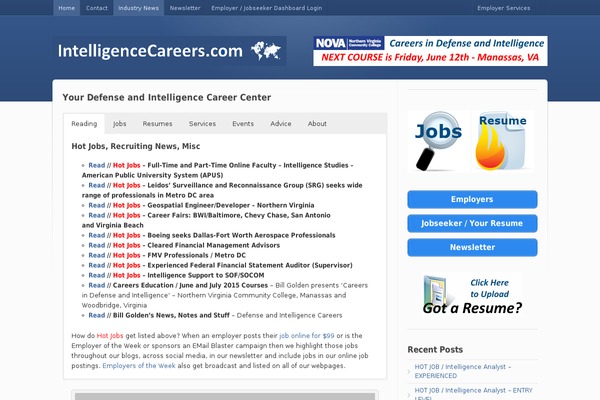Switch to the Reading tab

coord(84,124)
